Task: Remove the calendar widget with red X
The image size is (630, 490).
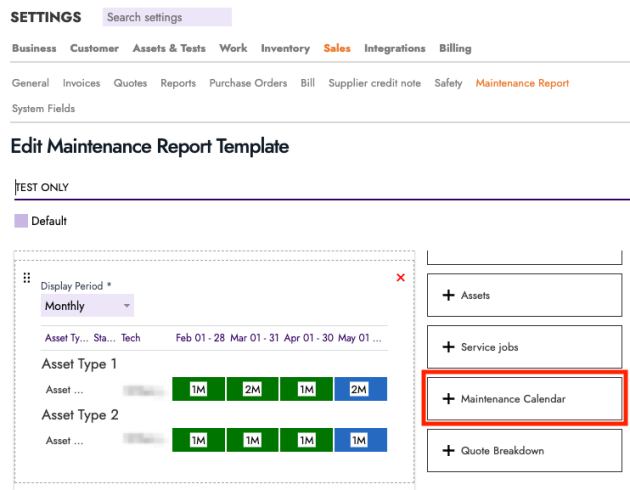Action: point(401,278)
